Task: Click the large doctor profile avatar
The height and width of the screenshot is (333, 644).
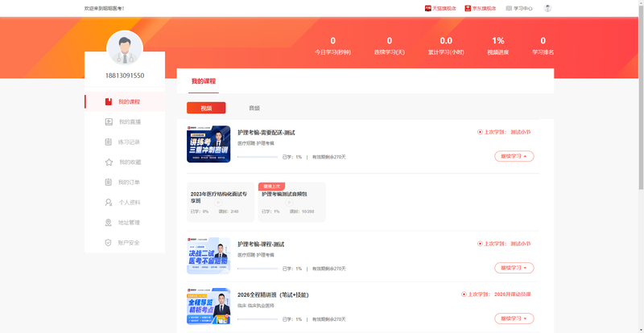Action: tap(125, 48)
